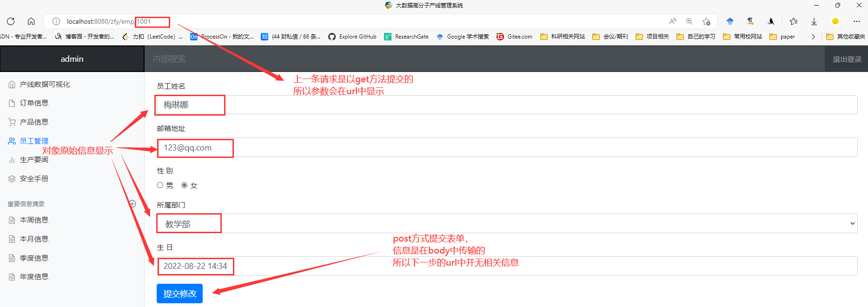Submit changes with 提交修改 button

coord(180,294)
